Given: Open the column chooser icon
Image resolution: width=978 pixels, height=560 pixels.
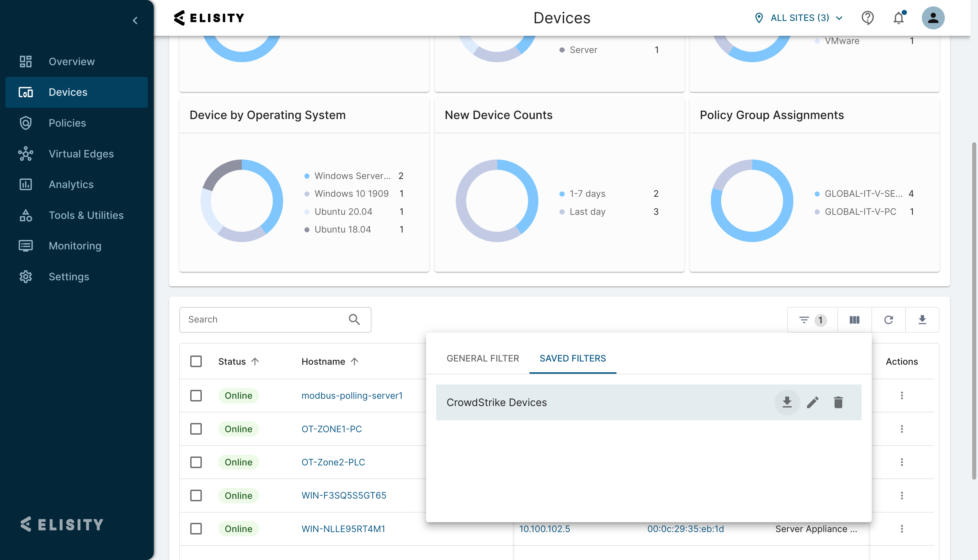Looking at the screenshot, I should 854,320.
